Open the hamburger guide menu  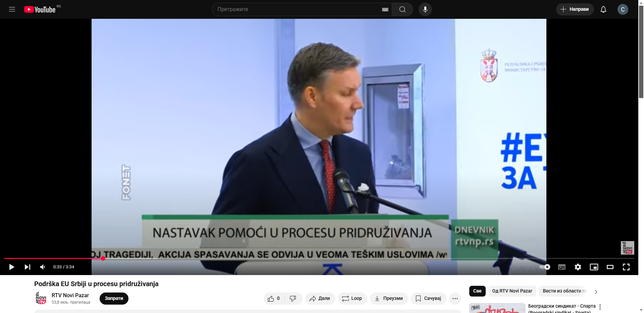pos(12,9)
